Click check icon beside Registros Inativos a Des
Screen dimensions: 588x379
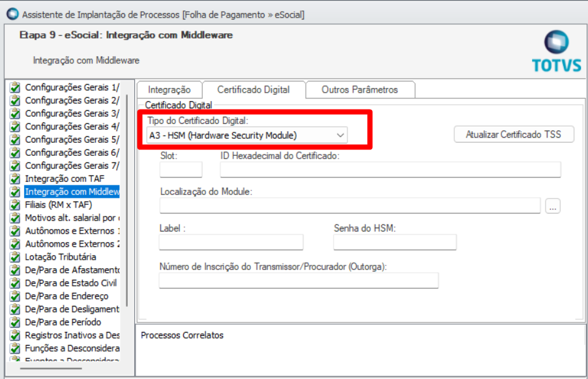tap(15, 335)
